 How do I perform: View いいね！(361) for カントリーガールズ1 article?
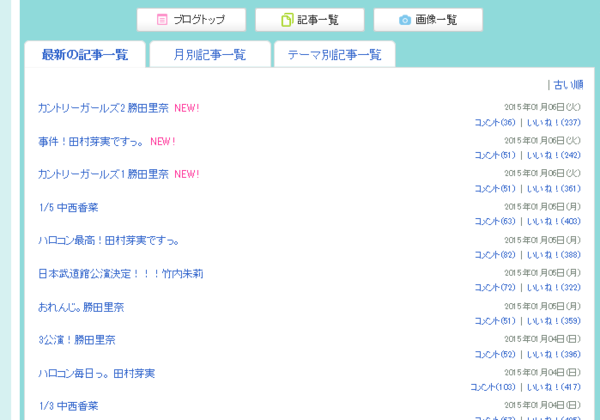(554, 189)
